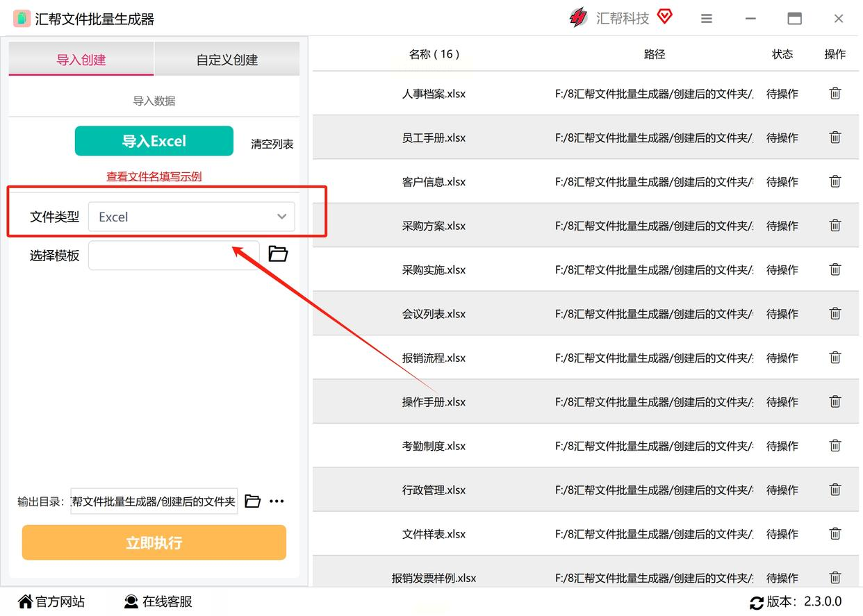The image size is (863, 616).
Task: Click 清空列表 to clear list
Action: [x=272, y=144]
